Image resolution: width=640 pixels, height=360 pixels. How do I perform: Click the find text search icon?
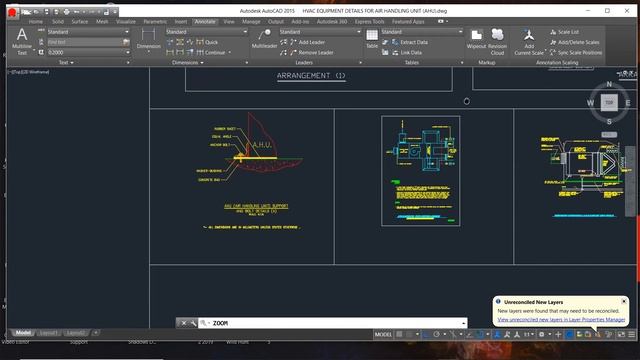126,42
